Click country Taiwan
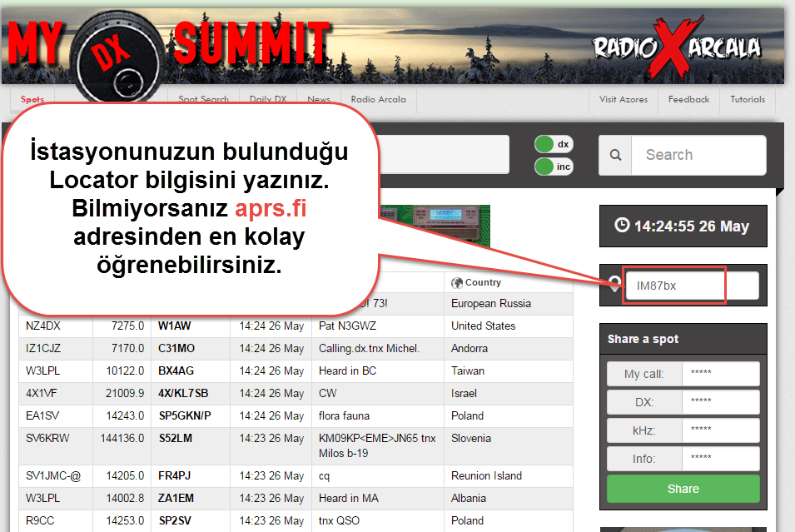 pos(468,370)
